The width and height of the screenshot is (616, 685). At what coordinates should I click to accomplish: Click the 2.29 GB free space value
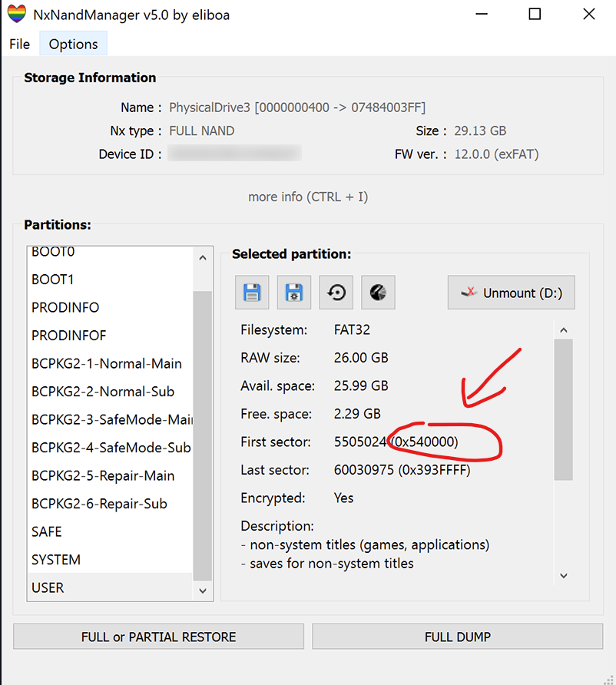click(x=357, y=414)
